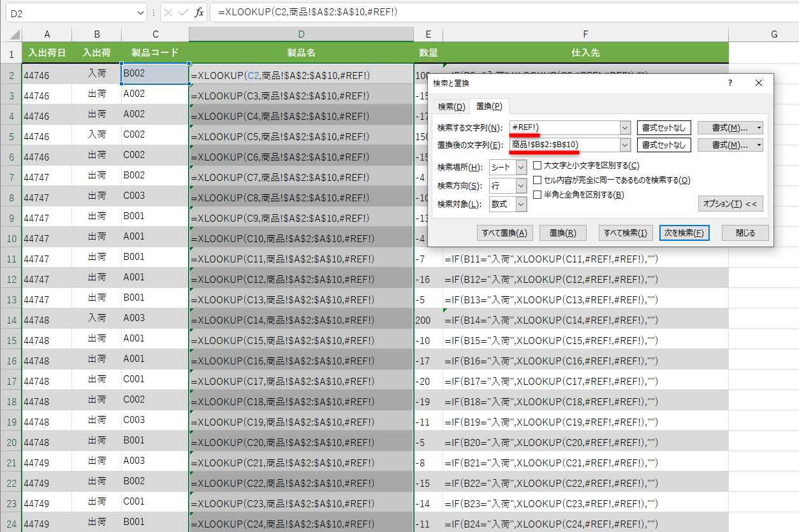799x532 pixels.
Task: Close the 検索と置換 dialog
Action: click(x=758, y=83)
